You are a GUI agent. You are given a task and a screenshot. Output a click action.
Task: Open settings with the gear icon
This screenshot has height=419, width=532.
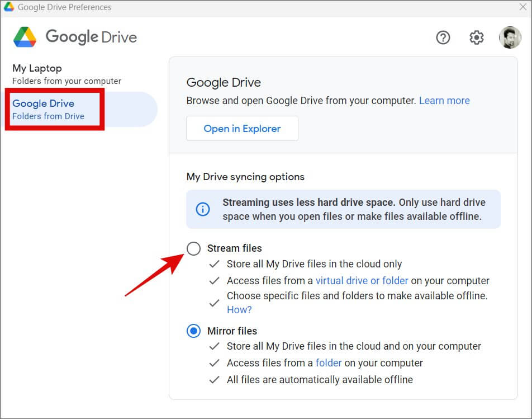click(476, 37)
